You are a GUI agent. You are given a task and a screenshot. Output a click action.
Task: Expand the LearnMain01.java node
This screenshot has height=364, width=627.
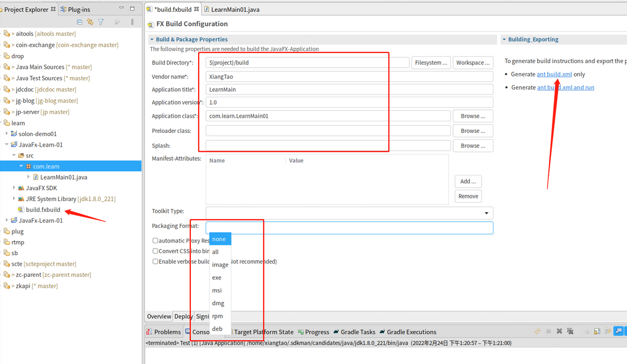click(x=28, y=176)
